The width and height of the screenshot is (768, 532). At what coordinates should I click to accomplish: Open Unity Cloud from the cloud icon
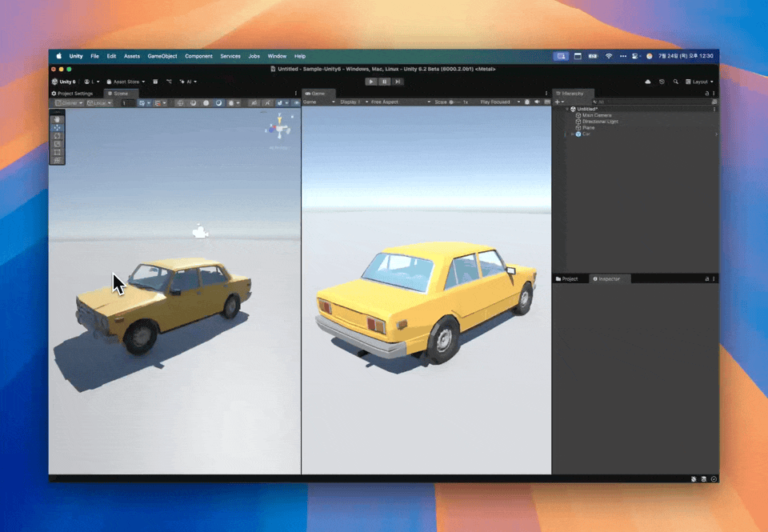pyautogui.click(x=647, y=82)
